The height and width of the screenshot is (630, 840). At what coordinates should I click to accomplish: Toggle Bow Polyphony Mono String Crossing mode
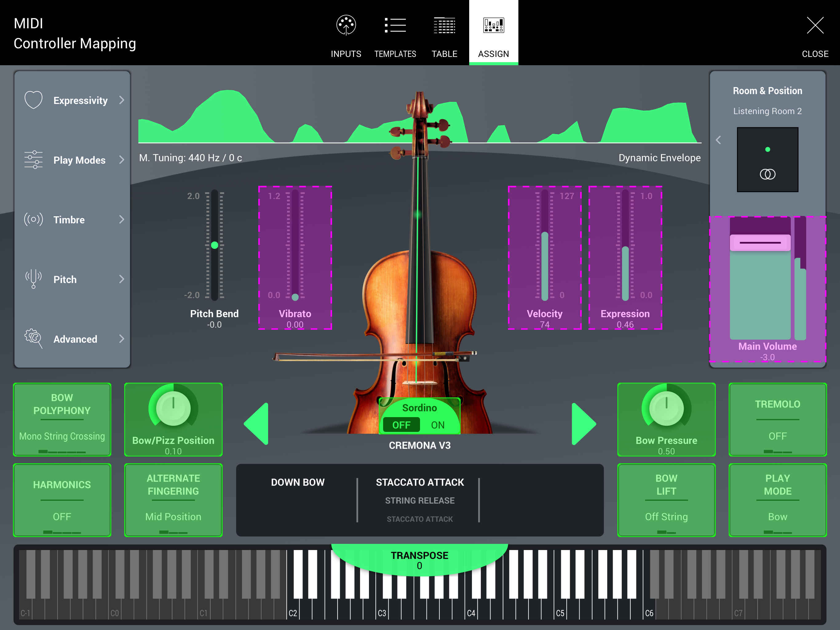62,420
